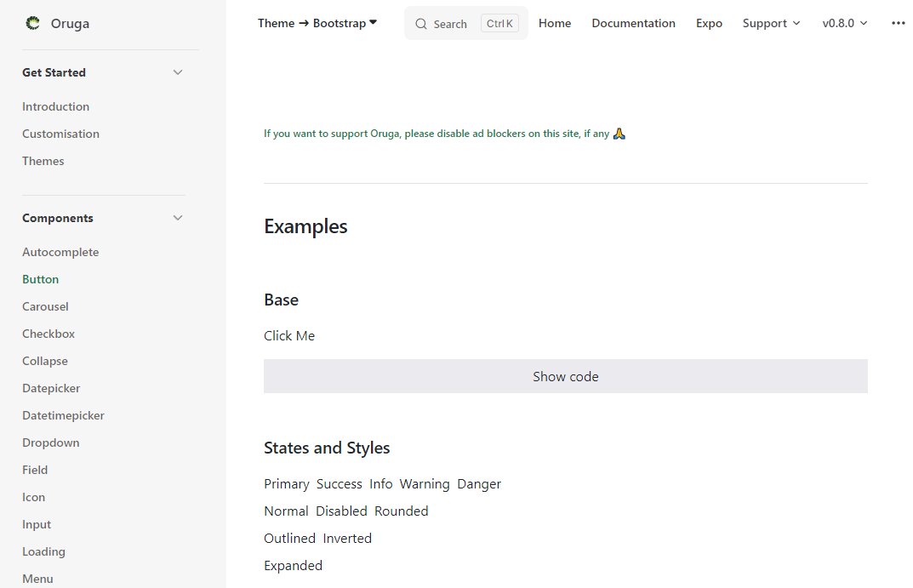Open the Theme Bootstrap dropdown
Image resolution: width=913 pixels, height=588 pixels.
[317, 23]
